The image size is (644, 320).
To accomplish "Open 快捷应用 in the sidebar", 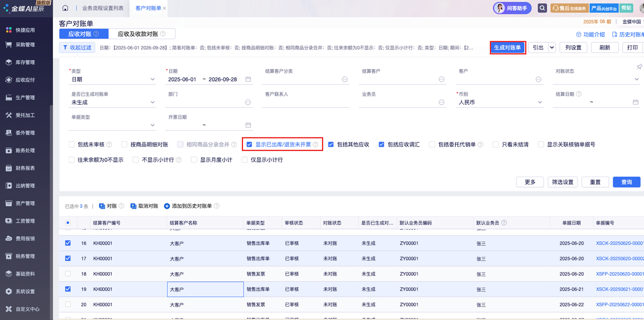I will [20, 30].
